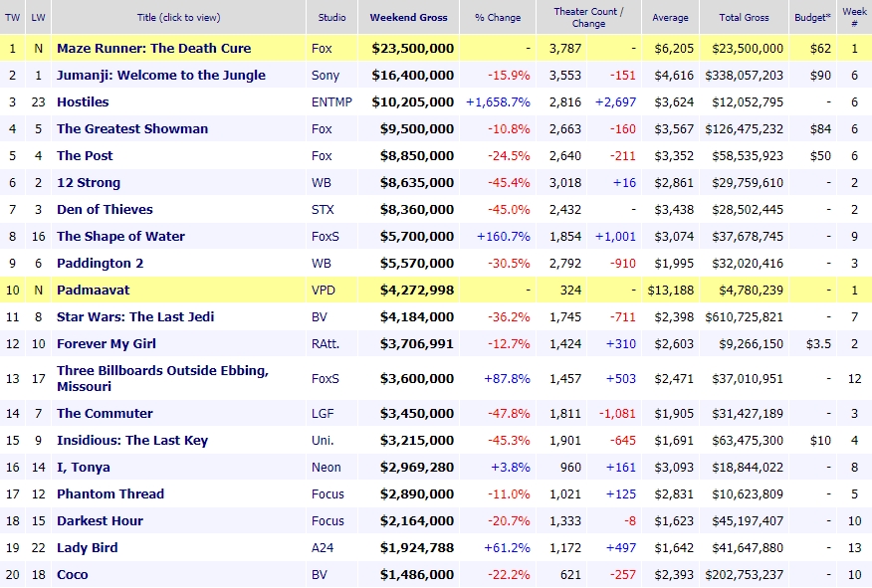Open the Sony studio link
The image size is (872, 588).
tap(326, 75)
